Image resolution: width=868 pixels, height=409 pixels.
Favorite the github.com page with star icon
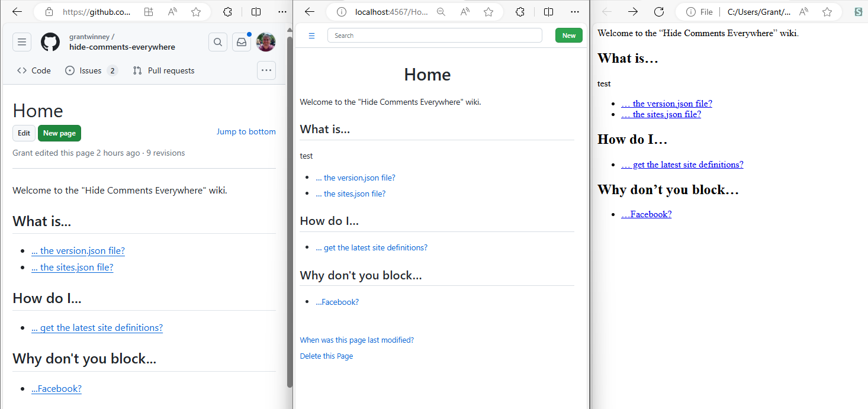(x=196, y=12)
